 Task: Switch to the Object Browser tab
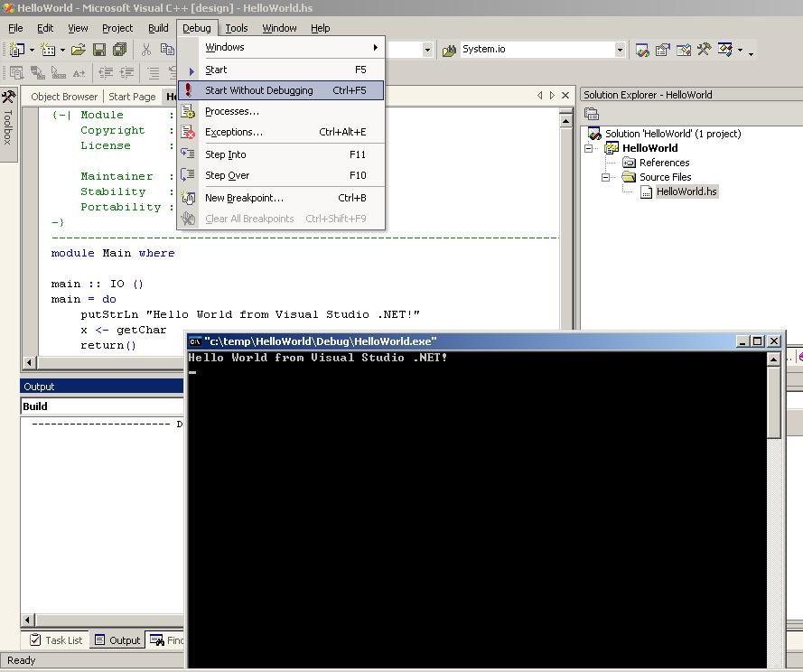[63, 97]
